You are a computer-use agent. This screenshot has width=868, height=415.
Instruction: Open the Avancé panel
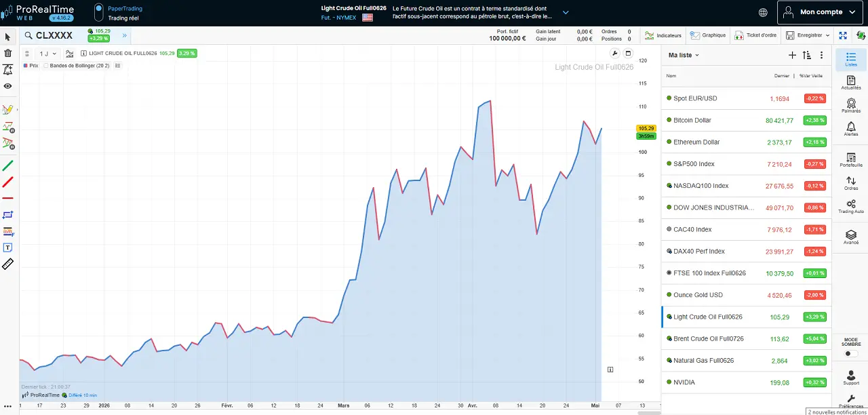point(851,237)
